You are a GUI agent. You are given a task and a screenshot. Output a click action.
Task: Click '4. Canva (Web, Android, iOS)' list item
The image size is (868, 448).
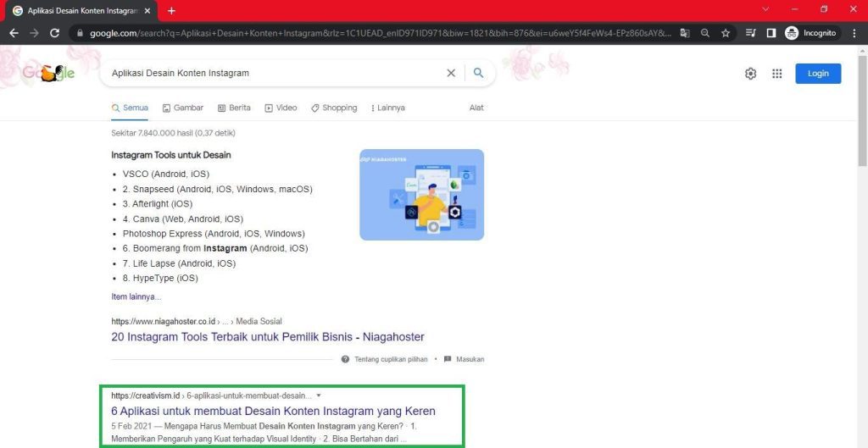[183, 219]
